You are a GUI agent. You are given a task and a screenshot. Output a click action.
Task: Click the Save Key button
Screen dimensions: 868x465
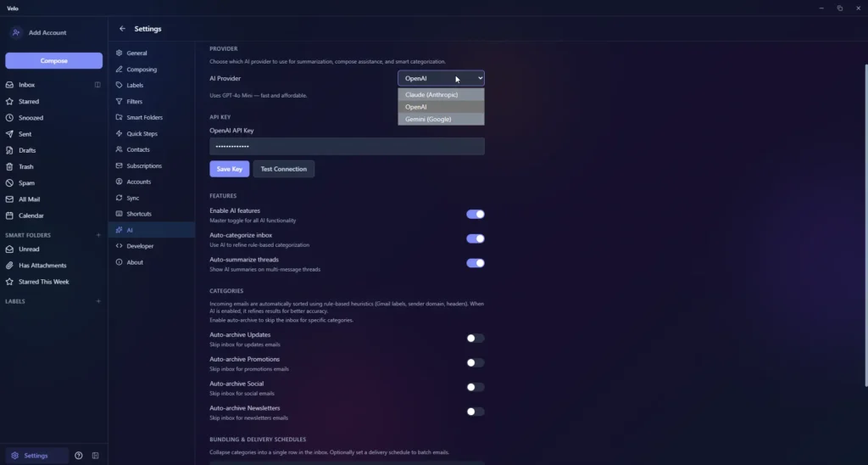tap(229, 169)
